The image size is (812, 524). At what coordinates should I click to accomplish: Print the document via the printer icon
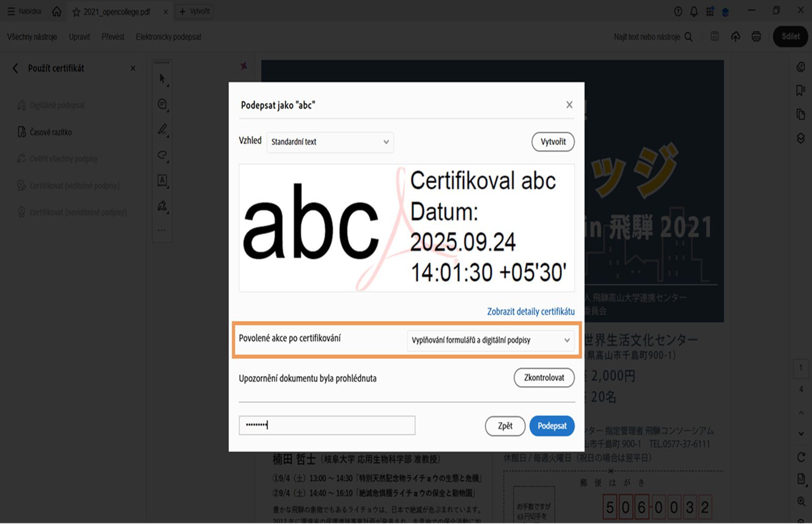pos(756,36)
